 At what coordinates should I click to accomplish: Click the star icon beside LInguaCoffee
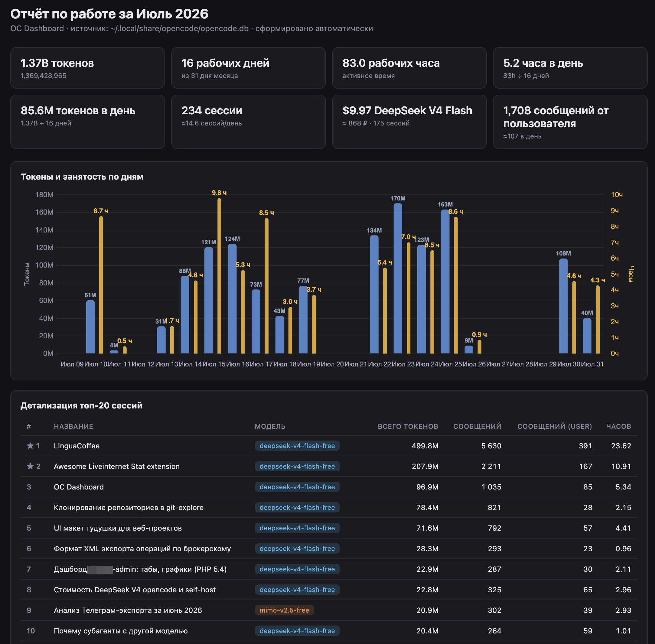tap(30, 446)
